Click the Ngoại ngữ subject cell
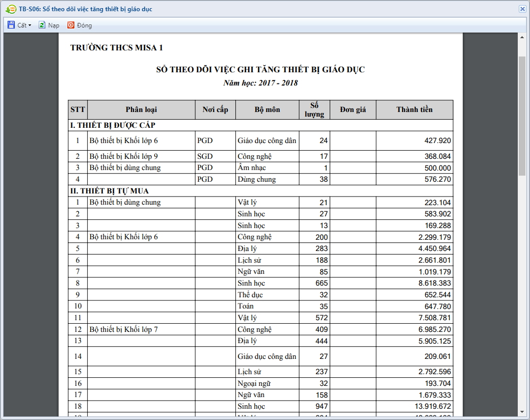This screenshot has height=420, width=530. click(x=268, y=383)
